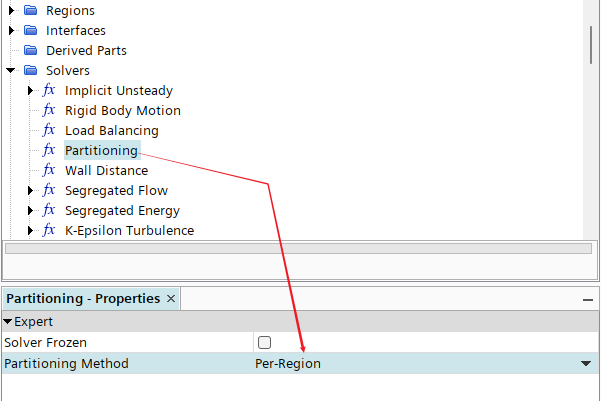Image resolution: width=601 pixels, height=401 pixels.
Task: Select the Partitioning solver tree item
Action: click(x=102, y=150)
